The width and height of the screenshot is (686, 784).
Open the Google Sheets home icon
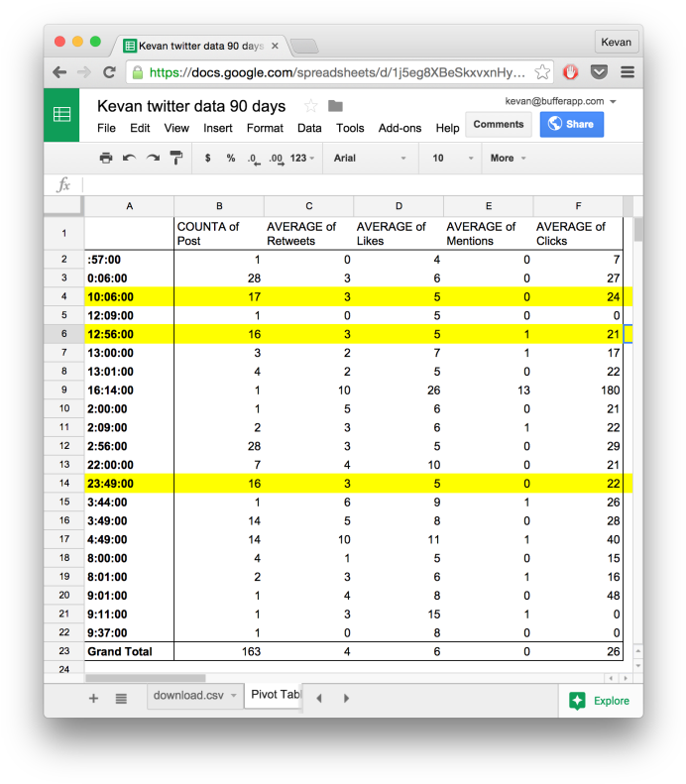62,115
